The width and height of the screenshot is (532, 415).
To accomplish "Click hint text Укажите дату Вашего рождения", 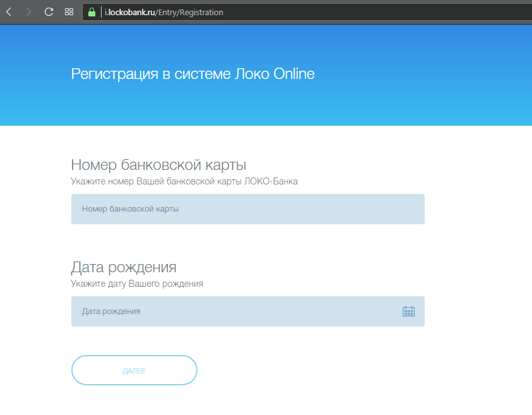I will click(x=137, y=284).
